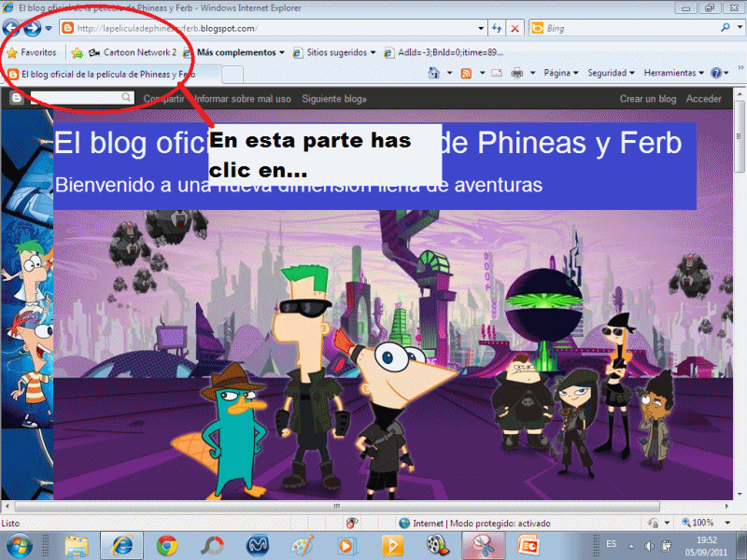Click the blog title header text

point(368,143)
